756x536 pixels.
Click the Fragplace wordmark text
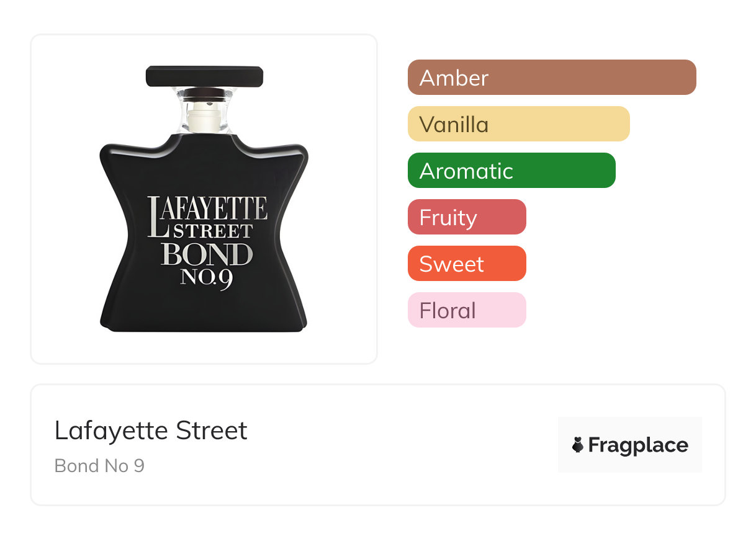pos(638,445)
